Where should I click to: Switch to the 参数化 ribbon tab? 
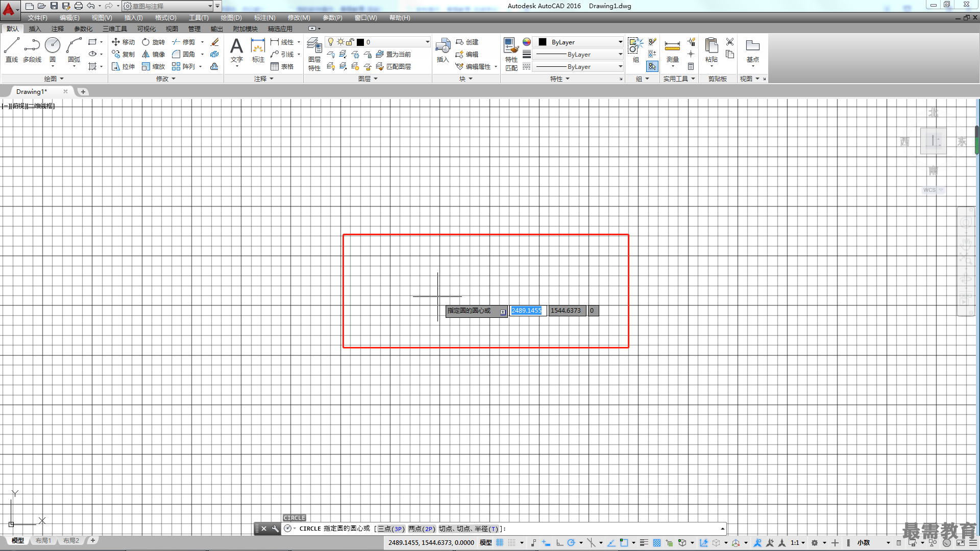click(83, 29)
